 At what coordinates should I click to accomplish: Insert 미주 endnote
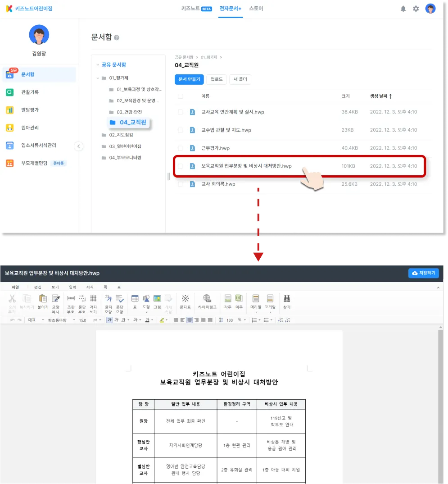tap(239, 301)
